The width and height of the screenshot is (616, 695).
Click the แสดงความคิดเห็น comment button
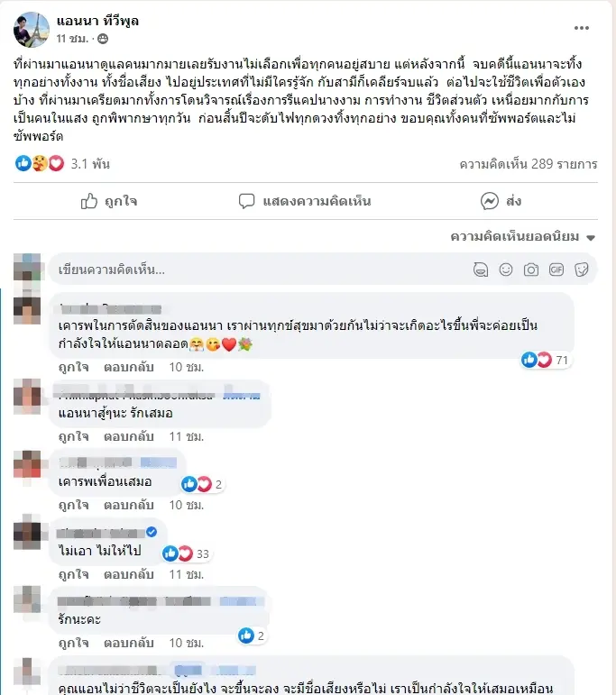305,201
